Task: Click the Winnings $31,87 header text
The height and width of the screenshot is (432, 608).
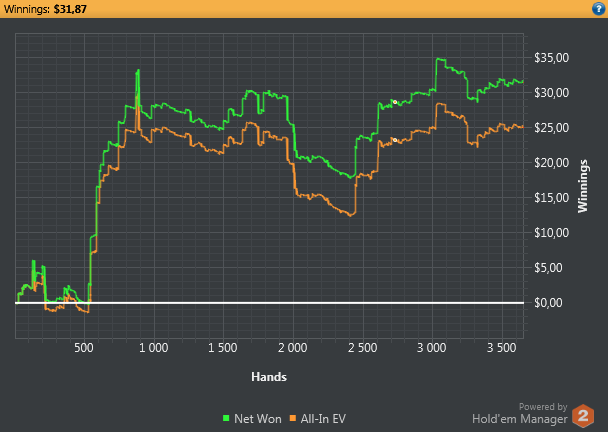Action: (x=45, y=9)
